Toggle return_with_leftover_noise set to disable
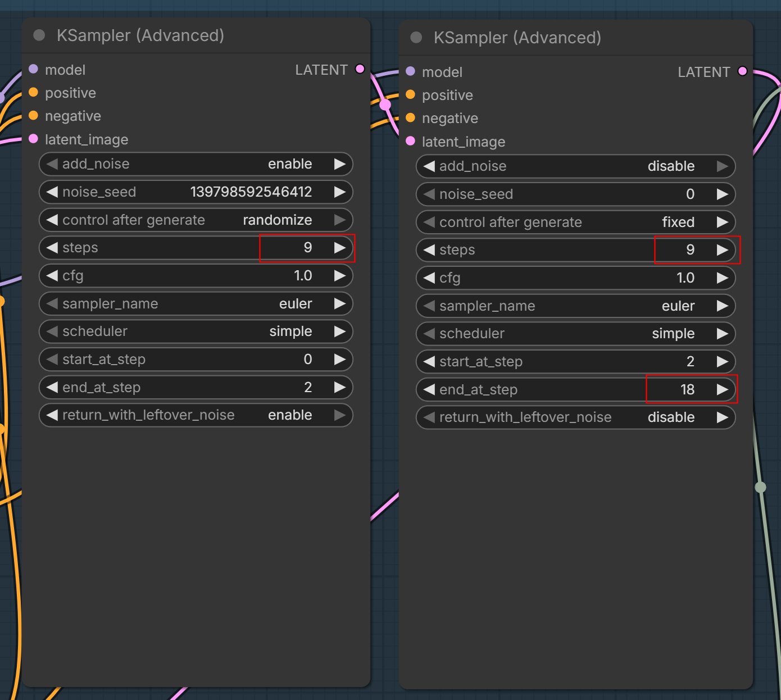The height and width of the screenshot is (700, 781). coord(576,417)
